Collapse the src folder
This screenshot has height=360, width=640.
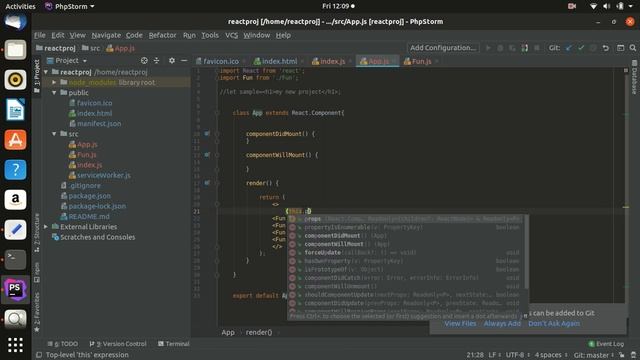[x=54, y=134]
